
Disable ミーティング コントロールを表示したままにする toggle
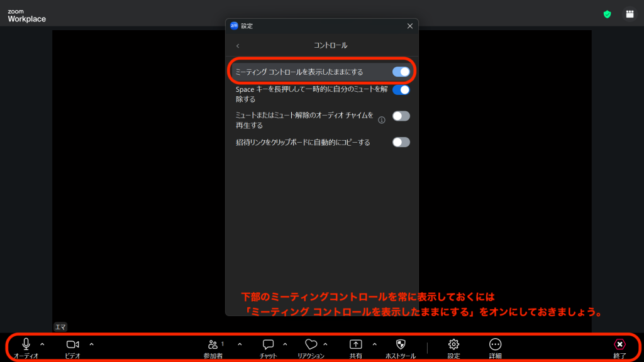pyautogui.click(x=401, y=72)
